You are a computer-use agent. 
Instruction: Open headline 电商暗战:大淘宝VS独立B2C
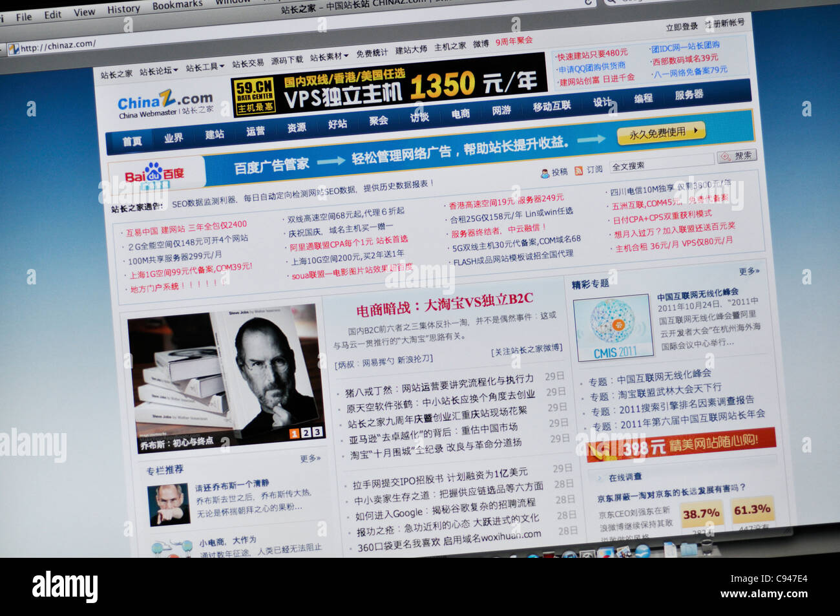click(x=445, y=304)
